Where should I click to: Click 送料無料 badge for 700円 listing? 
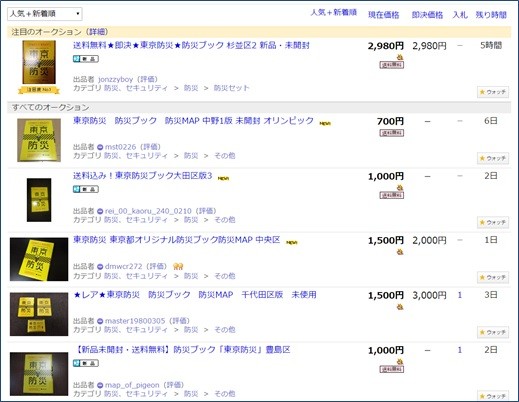(x=392, y=133)
